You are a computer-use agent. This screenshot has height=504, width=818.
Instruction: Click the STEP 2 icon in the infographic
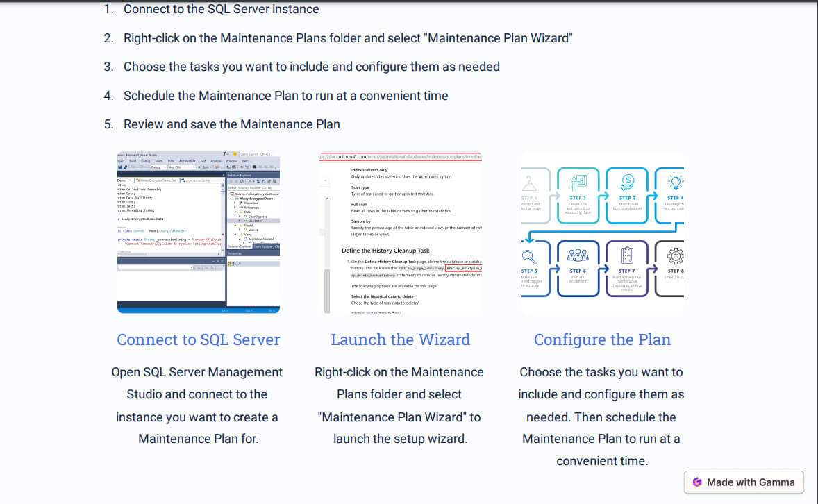click(578, 183)
